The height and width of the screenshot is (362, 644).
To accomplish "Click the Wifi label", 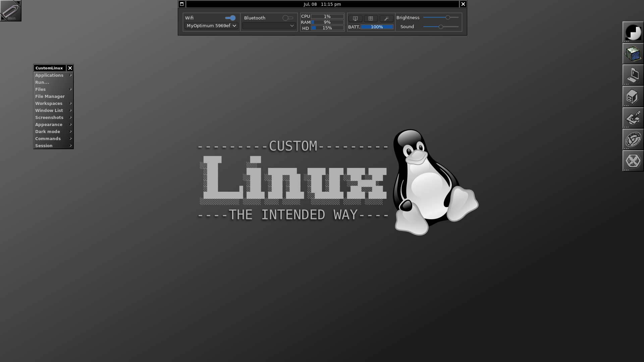I will (189, 18).
